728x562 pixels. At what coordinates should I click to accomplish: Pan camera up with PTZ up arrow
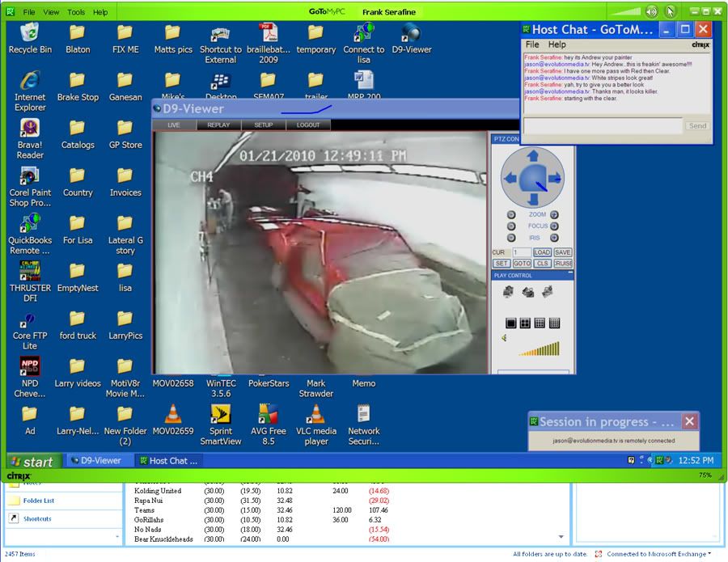tap(532, 155)
